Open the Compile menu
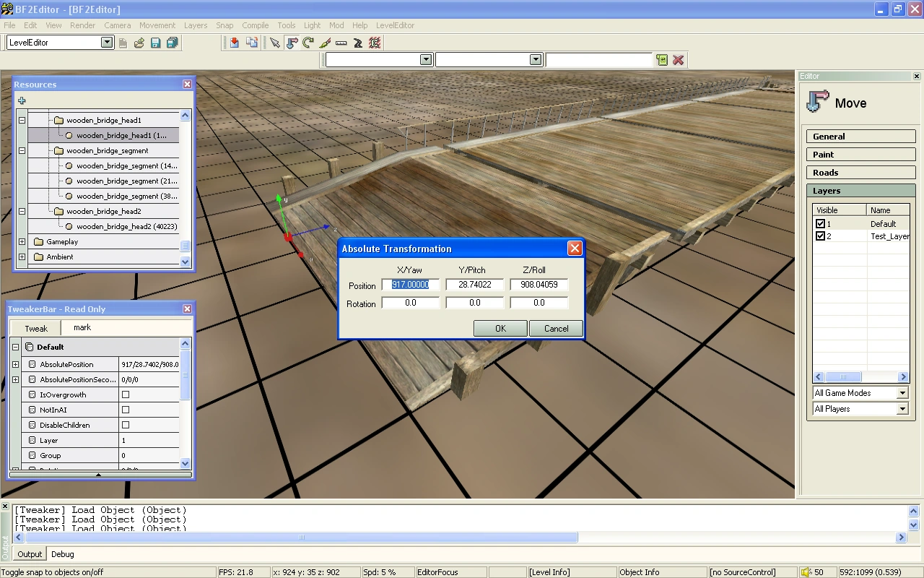924x578 pixels. 255,25
